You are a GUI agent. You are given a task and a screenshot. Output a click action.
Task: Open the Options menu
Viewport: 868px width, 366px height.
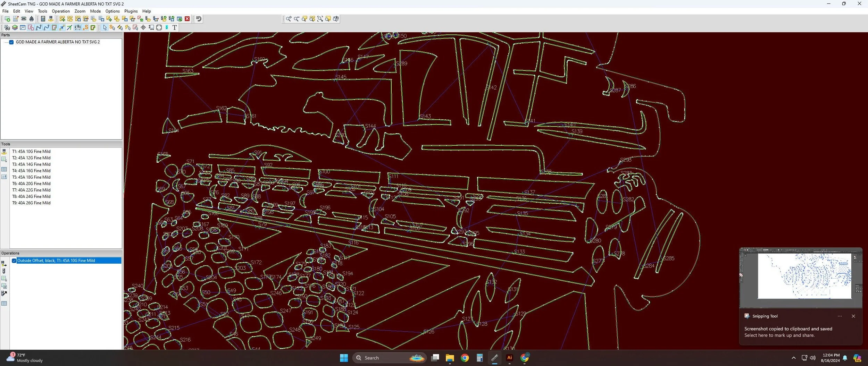click(x=112, y=11)
